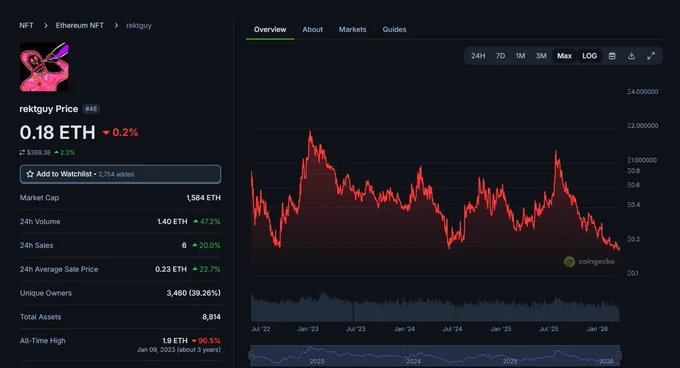Open the Guides tab

pos(394,29)
